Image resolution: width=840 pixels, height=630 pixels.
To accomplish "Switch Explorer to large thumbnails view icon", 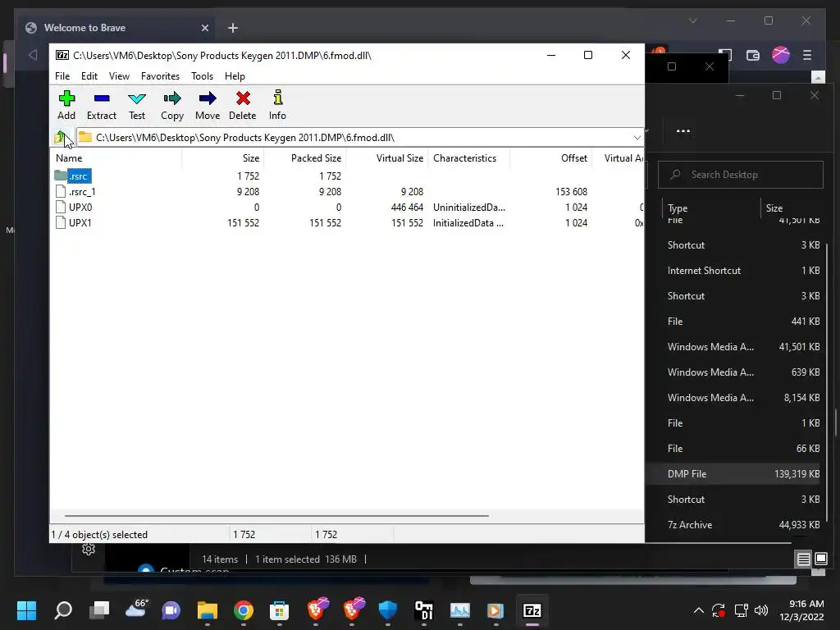I will [820, 559].
